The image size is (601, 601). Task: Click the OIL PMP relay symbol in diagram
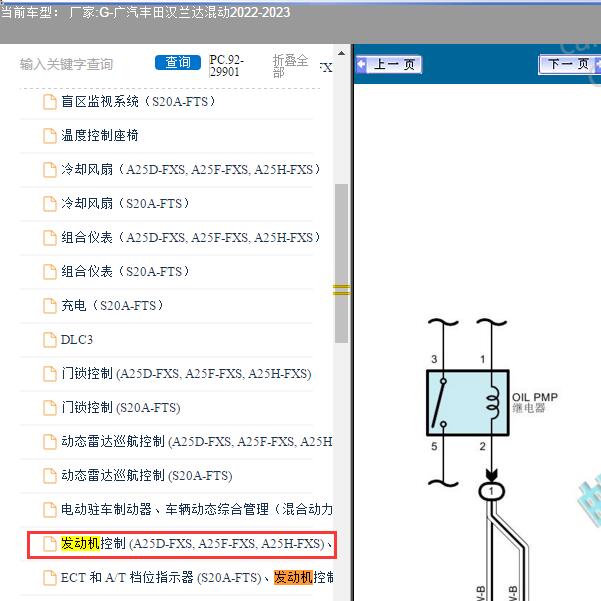pyautogui.click(x=468, y=402)
